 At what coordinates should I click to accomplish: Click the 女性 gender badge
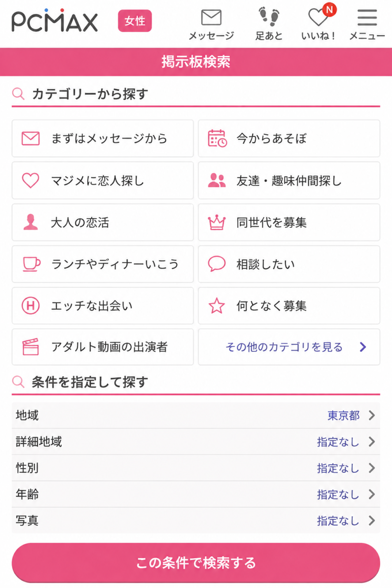pos(135,21)
